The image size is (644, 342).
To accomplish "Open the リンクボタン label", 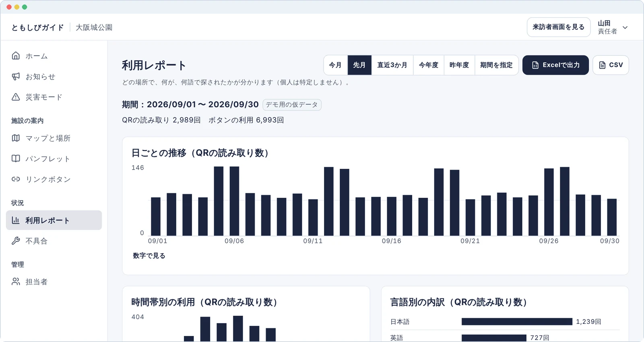I will 48,179.
